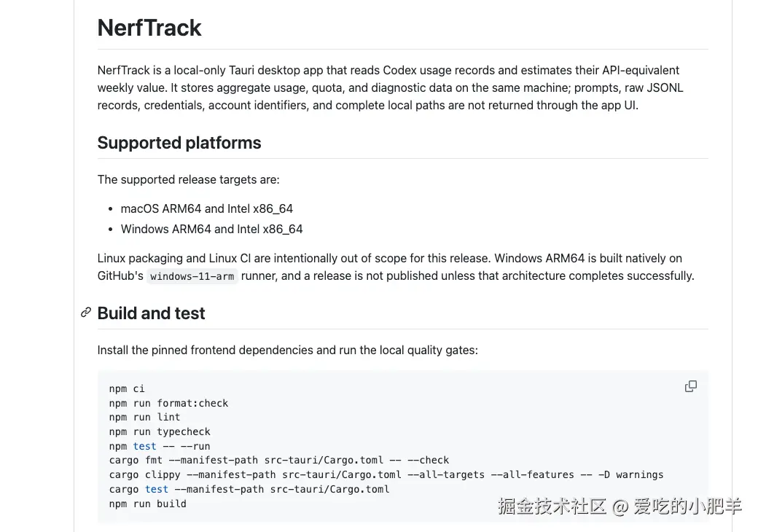Click the Build and test heading
The image size is (758, 532).
(151, 313)
